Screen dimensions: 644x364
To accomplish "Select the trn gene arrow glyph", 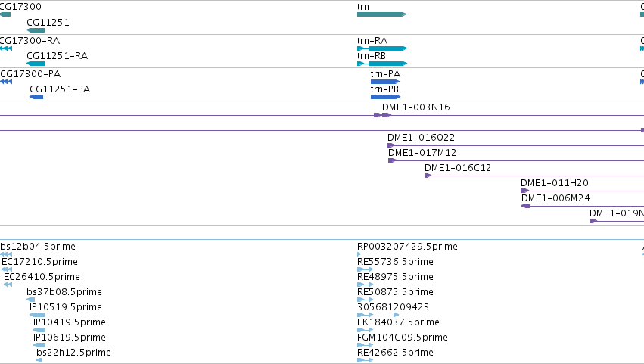I will point(381,14).
